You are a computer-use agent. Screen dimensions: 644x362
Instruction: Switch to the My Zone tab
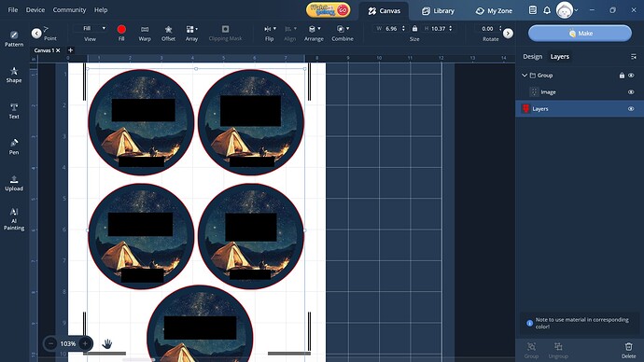pos(494,11)
